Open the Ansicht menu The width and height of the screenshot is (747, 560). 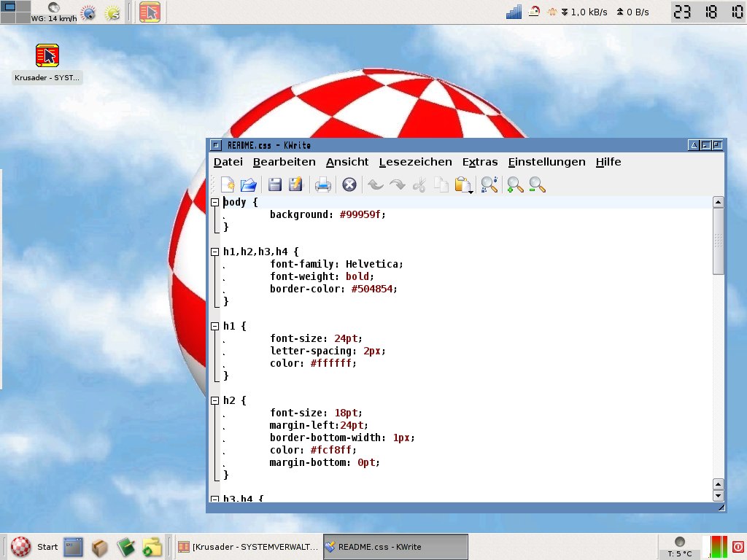pyautogui.click(x=347, y=162)
